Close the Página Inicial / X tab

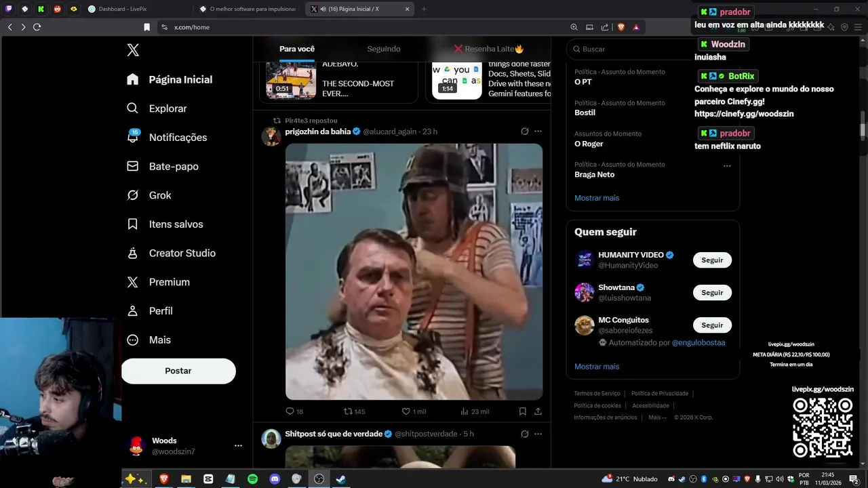click(x=407, y=9)
